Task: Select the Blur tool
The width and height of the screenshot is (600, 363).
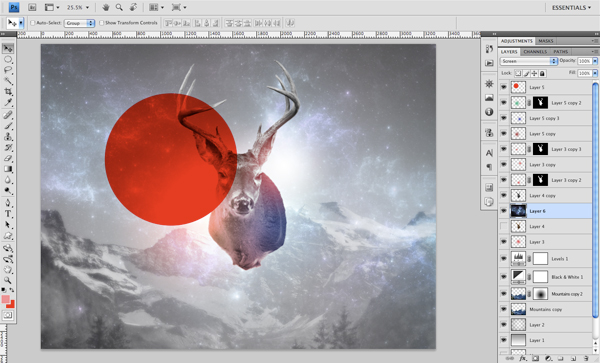Action: click(8, 180)
